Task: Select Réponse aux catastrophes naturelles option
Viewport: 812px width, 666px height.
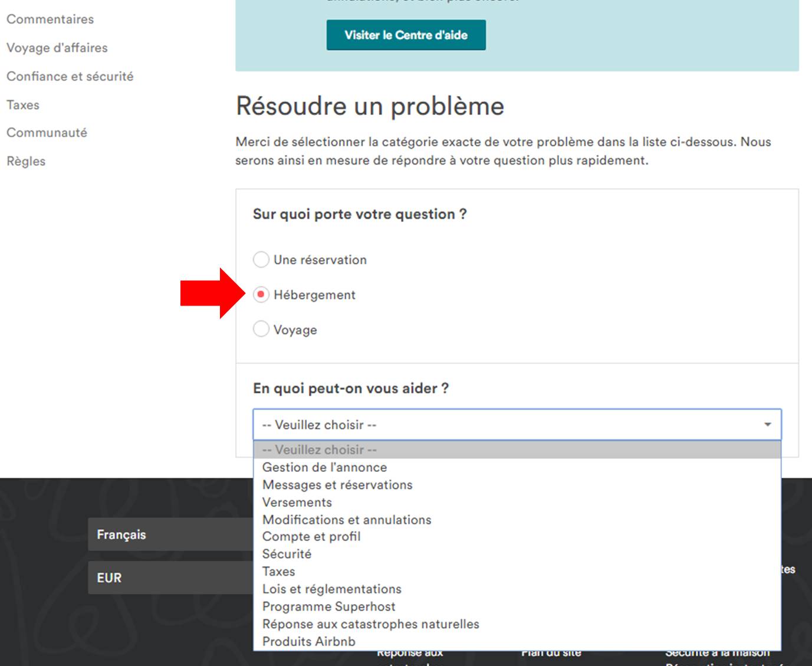Action: pyautogui.click(x=370, y=624)
